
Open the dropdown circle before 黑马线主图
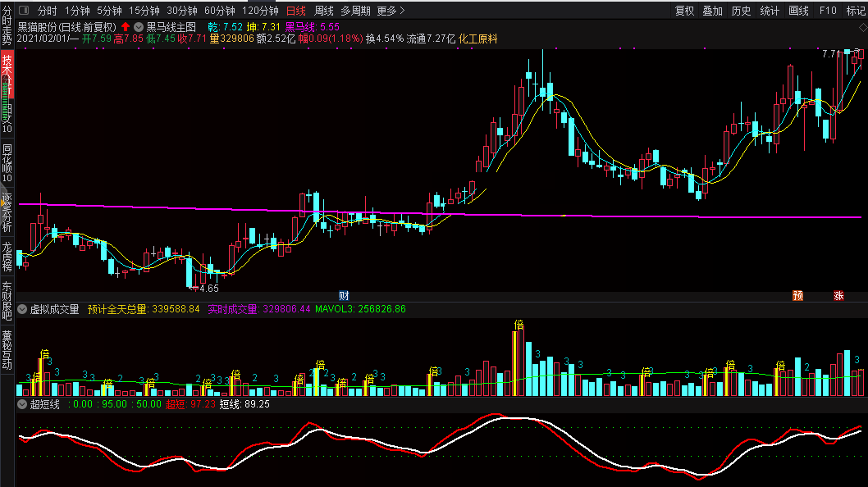[139, 26]
